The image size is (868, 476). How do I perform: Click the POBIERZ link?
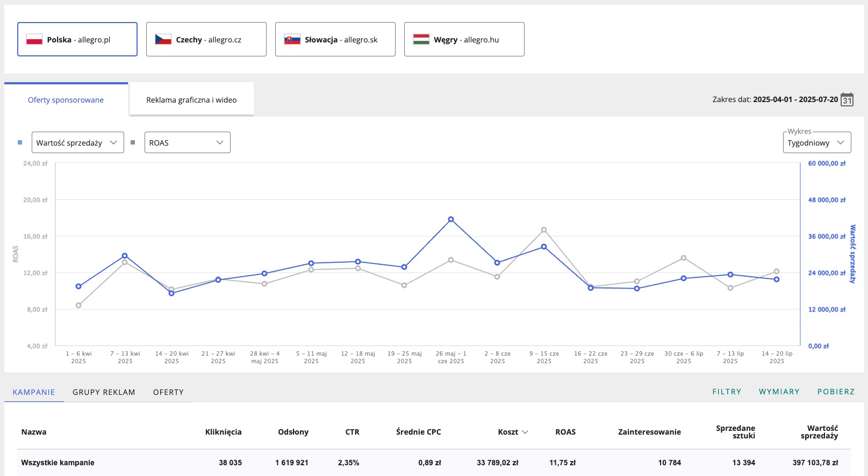tap(836, 392)
